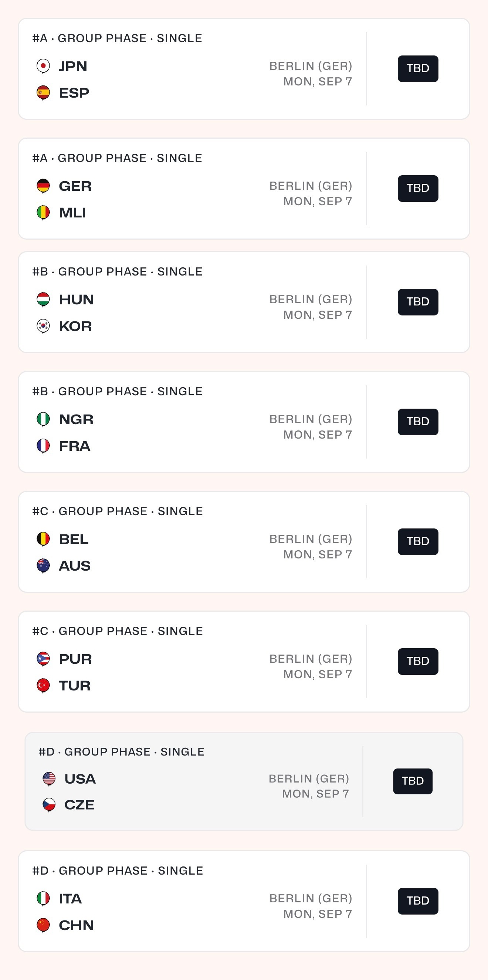This screenshot has height=980, width=488.
Task: Open the HUN team name link
Action: click(76, 300)
